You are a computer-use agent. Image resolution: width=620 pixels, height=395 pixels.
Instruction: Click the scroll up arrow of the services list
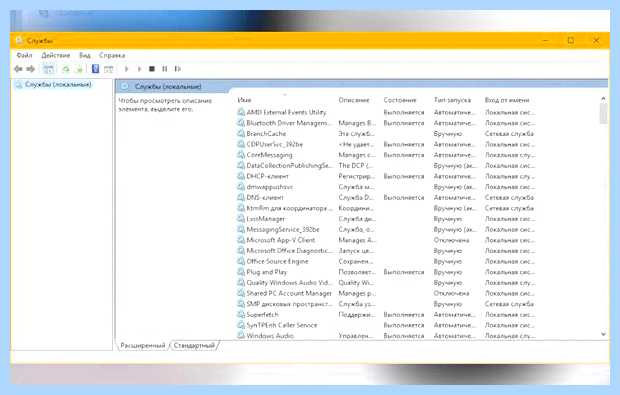coord(603,99)
